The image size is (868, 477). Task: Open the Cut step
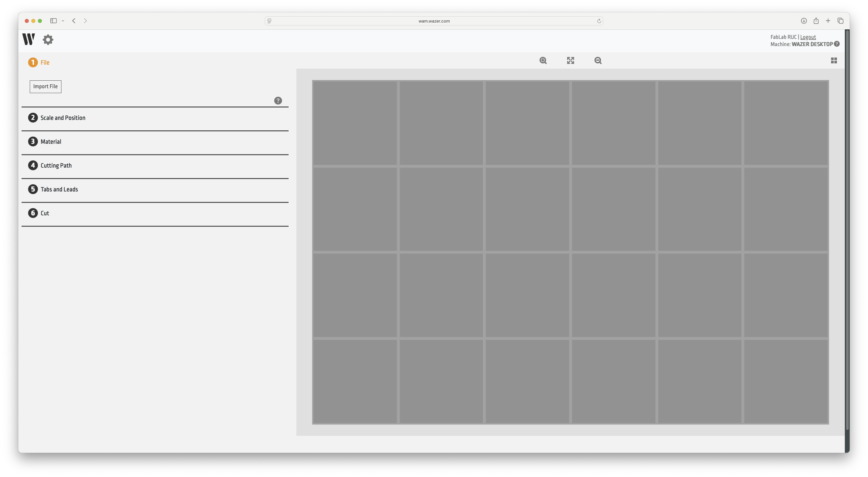click(44, 213)
